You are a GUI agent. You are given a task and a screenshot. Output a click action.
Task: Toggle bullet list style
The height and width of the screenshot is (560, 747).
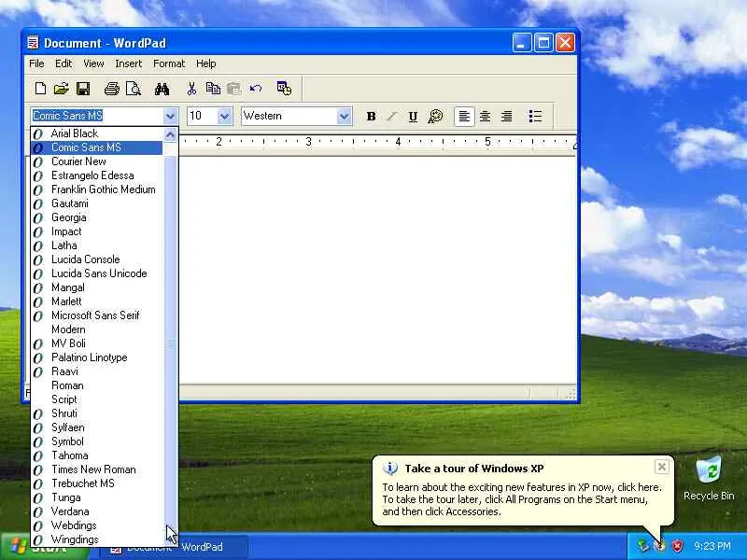click(x=535, y=116)
